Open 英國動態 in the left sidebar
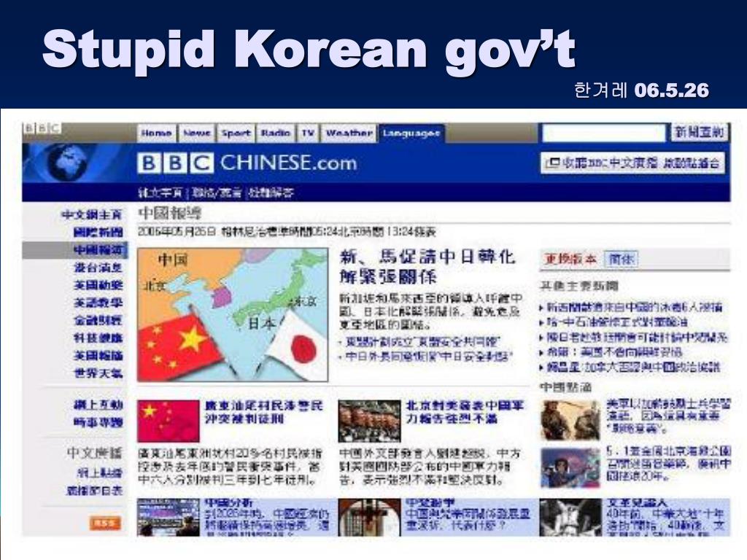 (98, 285)
